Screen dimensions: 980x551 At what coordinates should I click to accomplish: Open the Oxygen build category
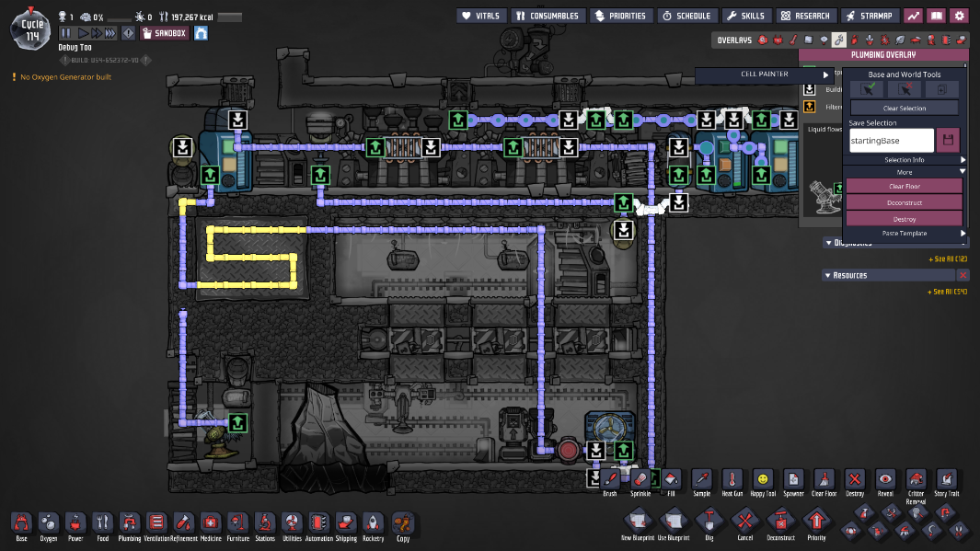[x=48, y=523]
